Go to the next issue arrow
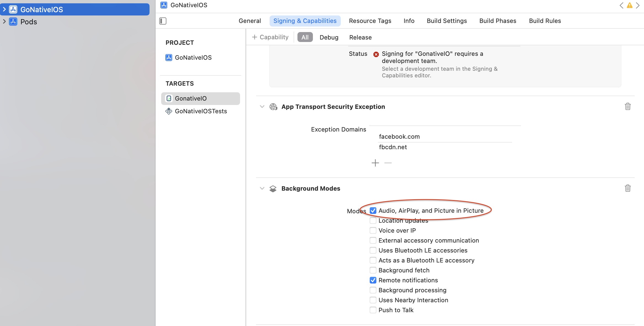Image resolution: width=644 pixels, height=326 pixels. [638, 6]
